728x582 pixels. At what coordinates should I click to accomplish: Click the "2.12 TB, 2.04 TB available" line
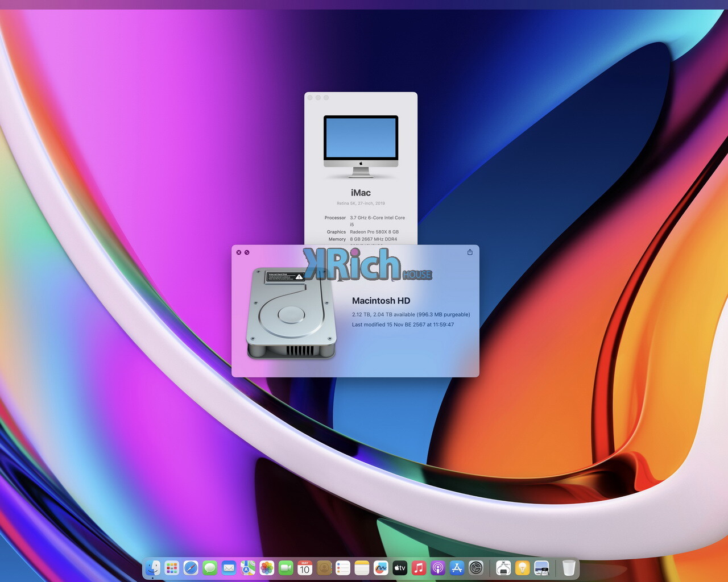tap(411, 314)
